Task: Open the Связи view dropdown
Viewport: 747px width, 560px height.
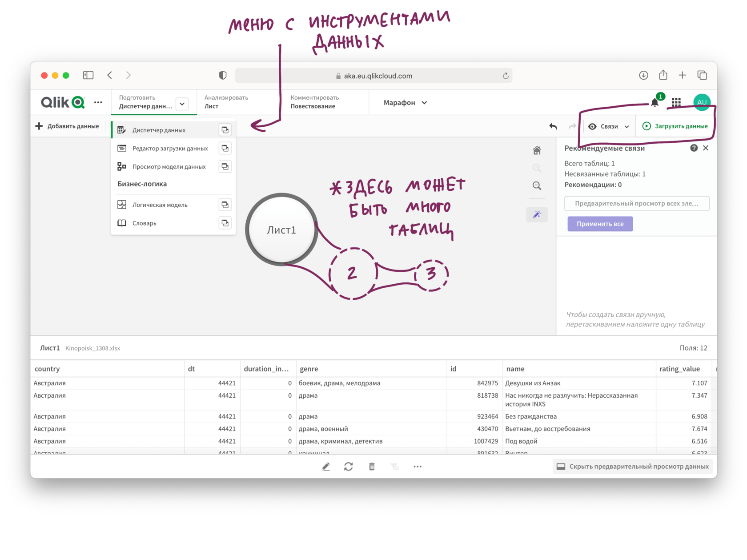Action: [609, 126]
